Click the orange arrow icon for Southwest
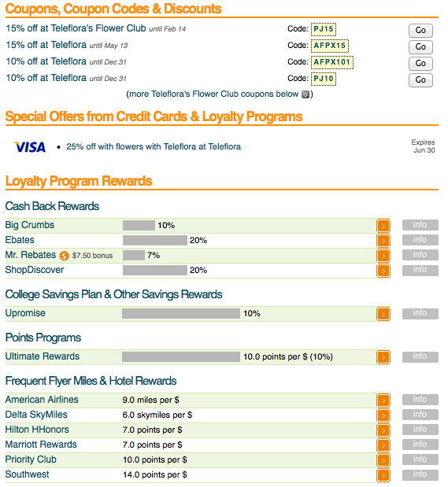448x487 pixels. (383, 475)
